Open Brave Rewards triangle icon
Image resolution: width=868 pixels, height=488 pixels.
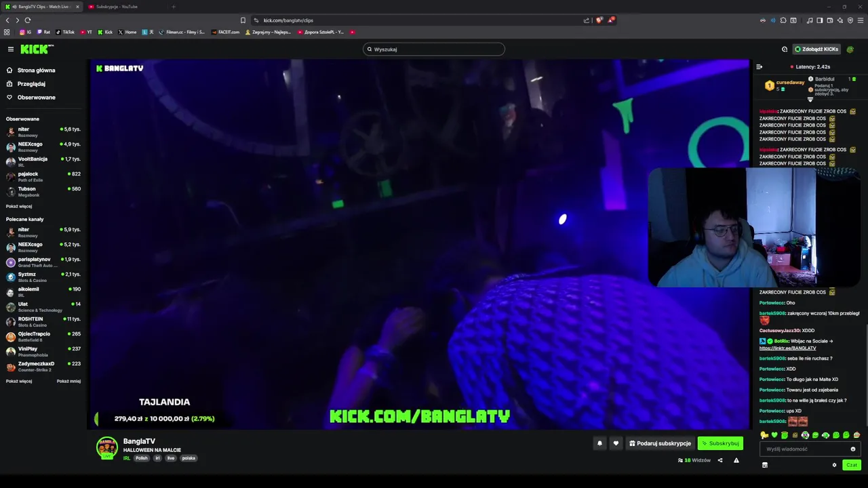coord(611,20)
